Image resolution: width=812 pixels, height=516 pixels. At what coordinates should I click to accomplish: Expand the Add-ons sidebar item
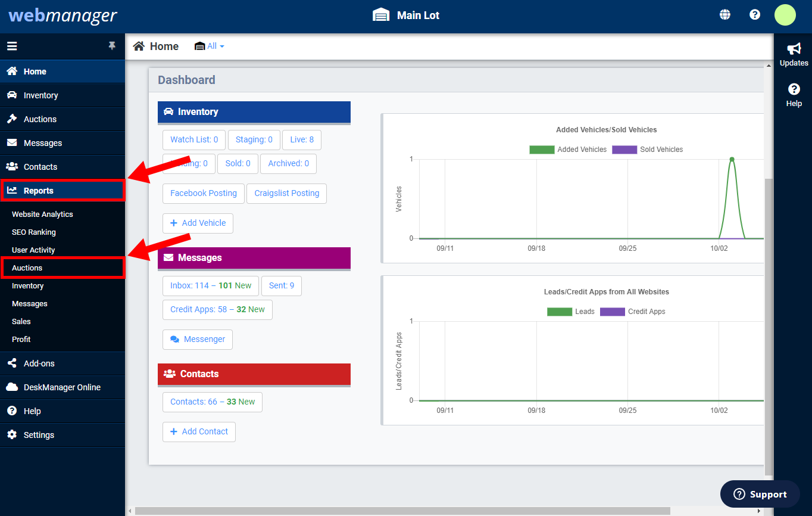coord(63,363)
